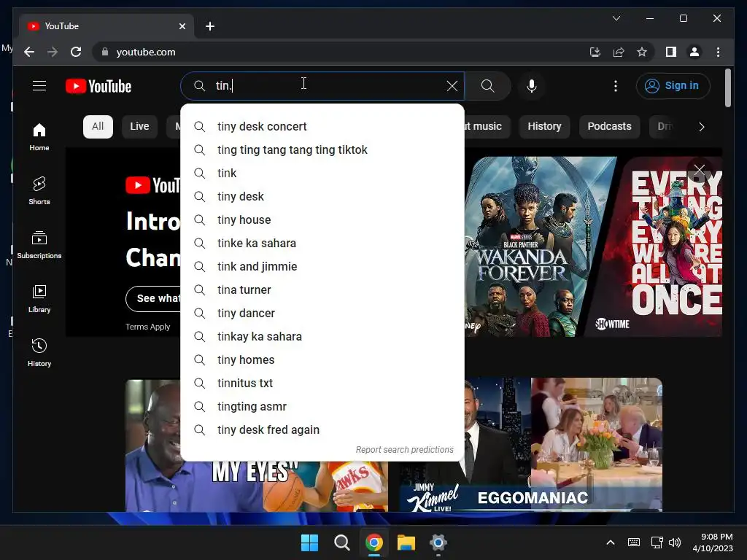Choose suggestion tina turner
The height and width of the screenshot is (560, 747).
[322, 289]
